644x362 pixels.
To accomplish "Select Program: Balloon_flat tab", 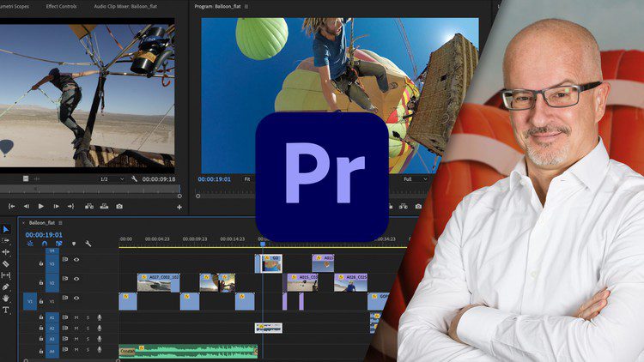I will pos(217,7).
